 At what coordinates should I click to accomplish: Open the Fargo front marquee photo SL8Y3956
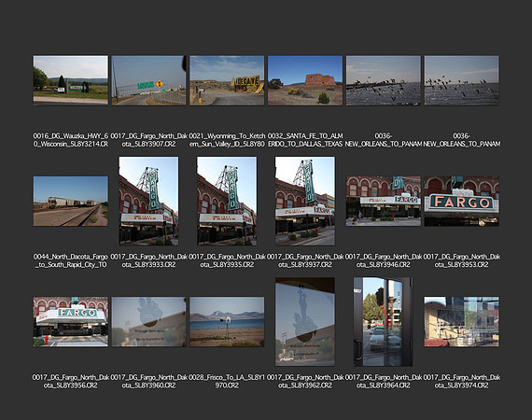coord(71,322)
